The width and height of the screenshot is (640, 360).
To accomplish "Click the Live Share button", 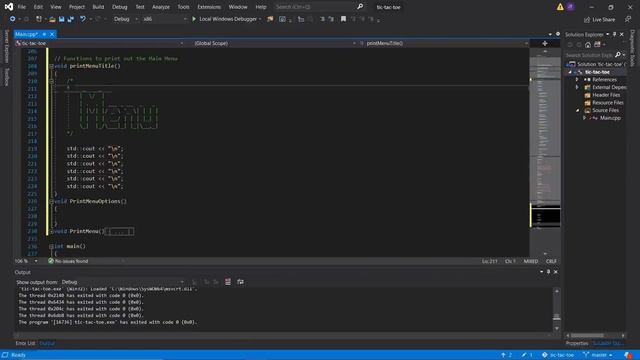I will click(x=599, y=20).
